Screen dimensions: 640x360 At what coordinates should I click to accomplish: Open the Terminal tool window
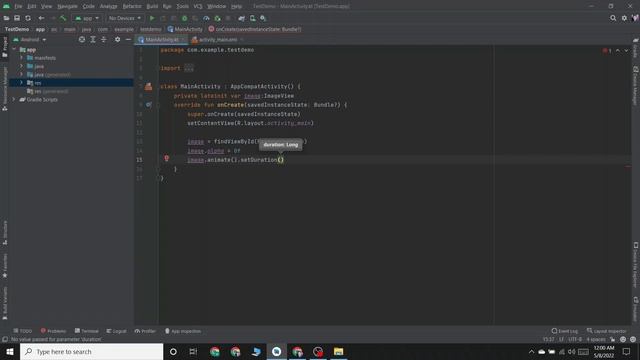tap(87, 331)
